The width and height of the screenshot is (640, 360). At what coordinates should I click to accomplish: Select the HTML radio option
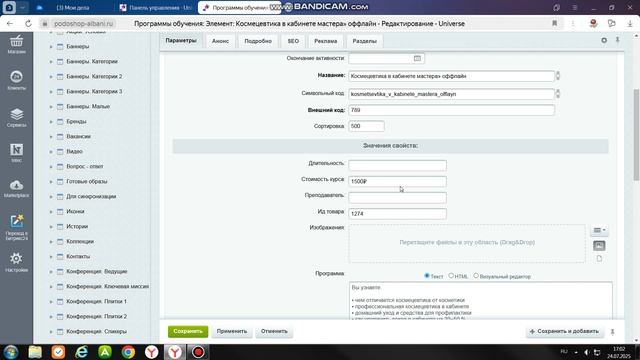(451, 276)
